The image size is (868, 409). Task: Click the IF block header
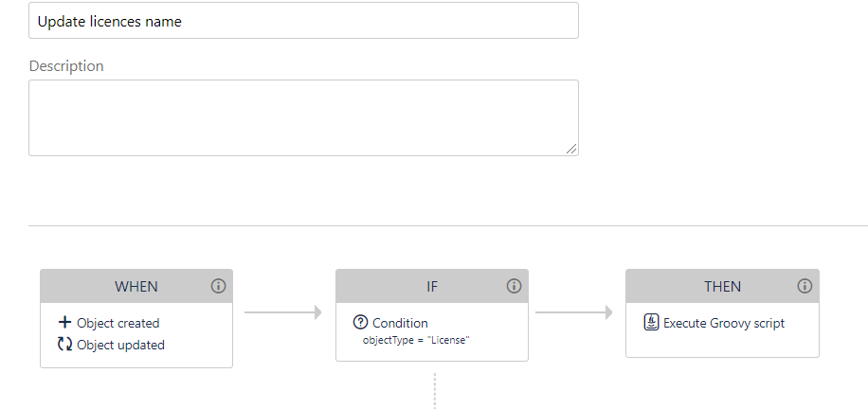(431, 286)
